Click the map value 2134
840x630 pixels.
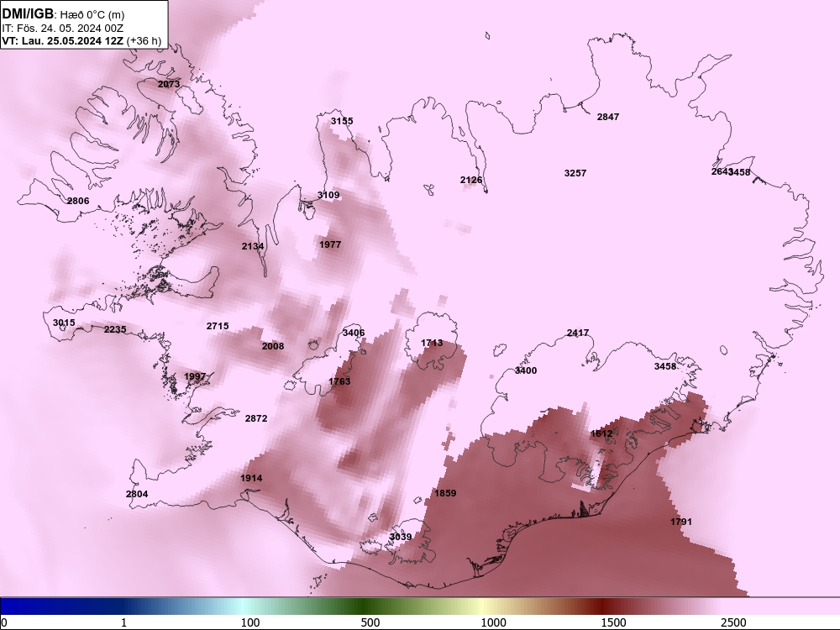(252, 246)
